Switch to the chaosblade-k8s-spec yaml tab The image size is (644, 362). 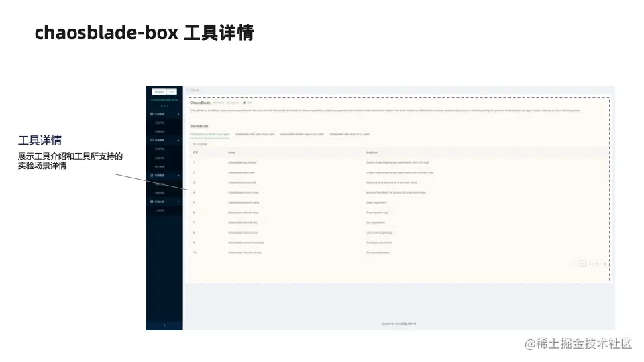pyautogui.click(x=349, y=134)
